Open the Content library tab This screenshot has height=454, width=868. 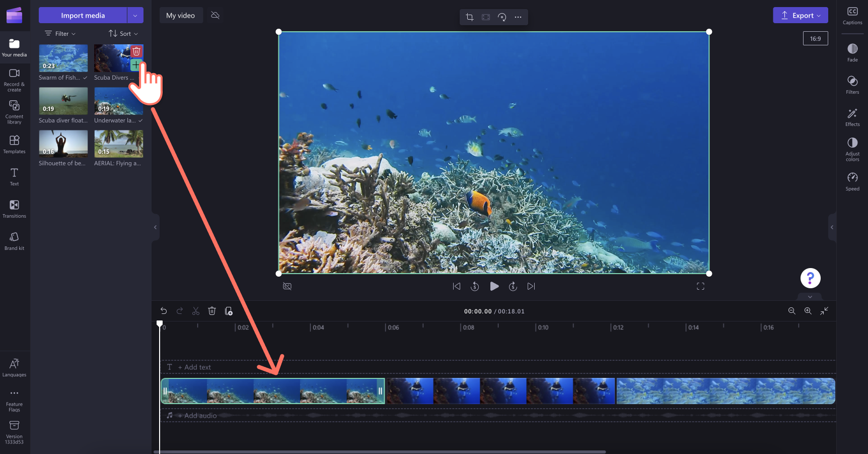(14, 112)
